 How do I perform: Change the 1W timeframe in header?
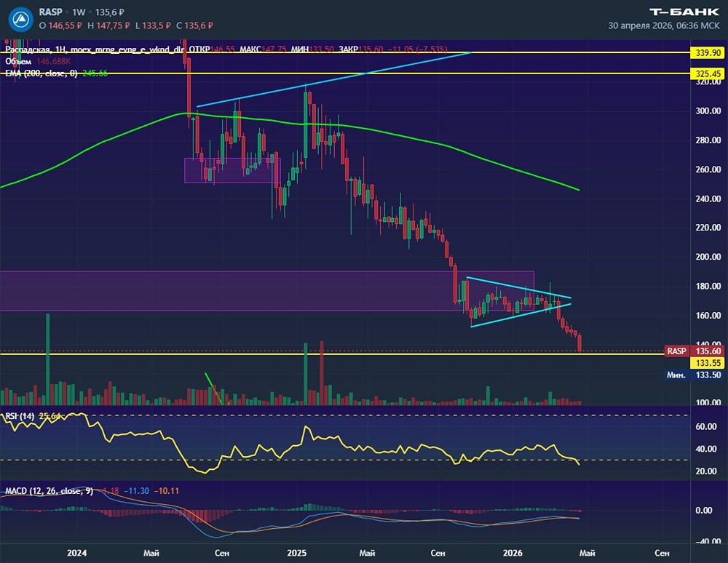coord(79,12)
